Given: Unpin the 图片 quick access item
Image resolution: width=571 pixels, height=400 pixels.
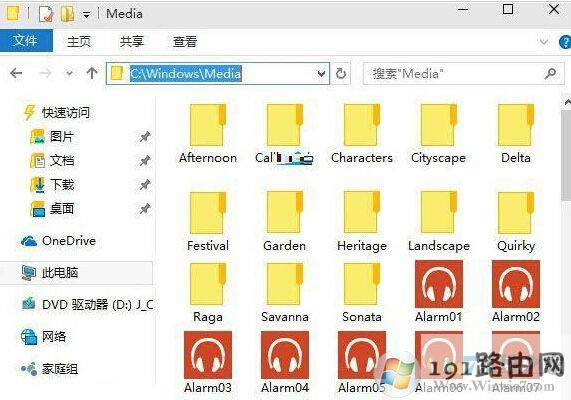Looking at the screenshot, I should tap(145, 137).
